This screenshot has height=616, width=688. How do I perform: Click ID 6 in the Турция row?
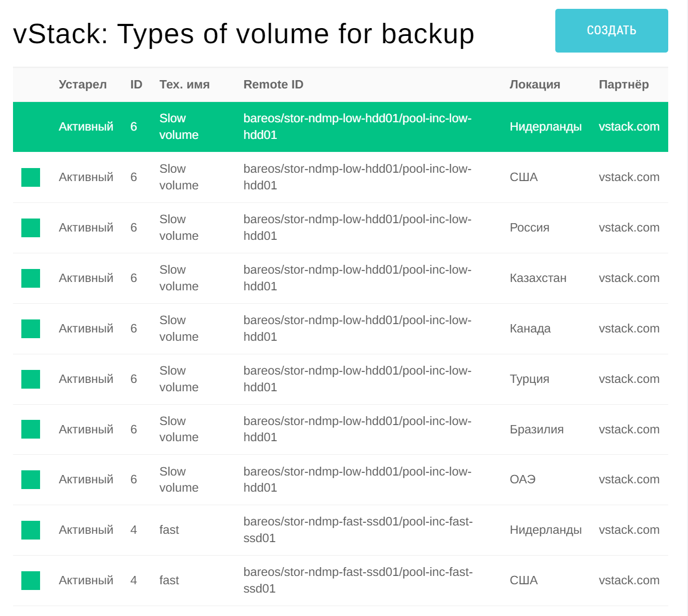tap(134, 379)
